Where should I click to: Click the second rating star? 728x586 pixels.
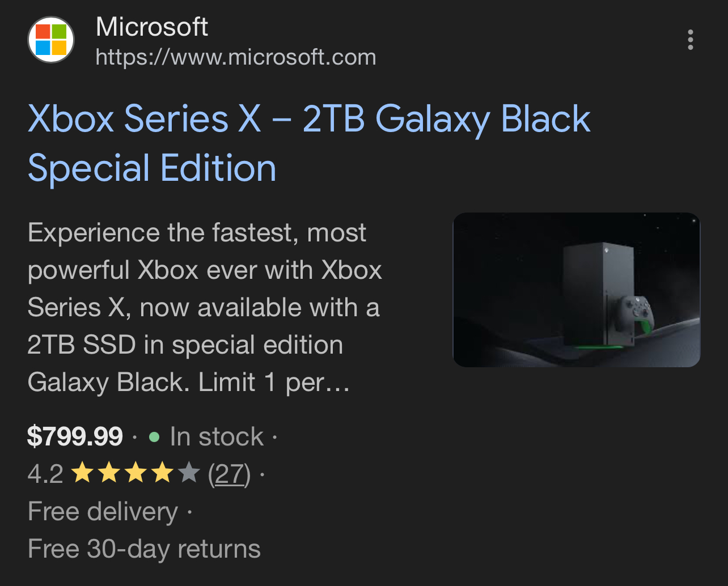tap(109, 472)
